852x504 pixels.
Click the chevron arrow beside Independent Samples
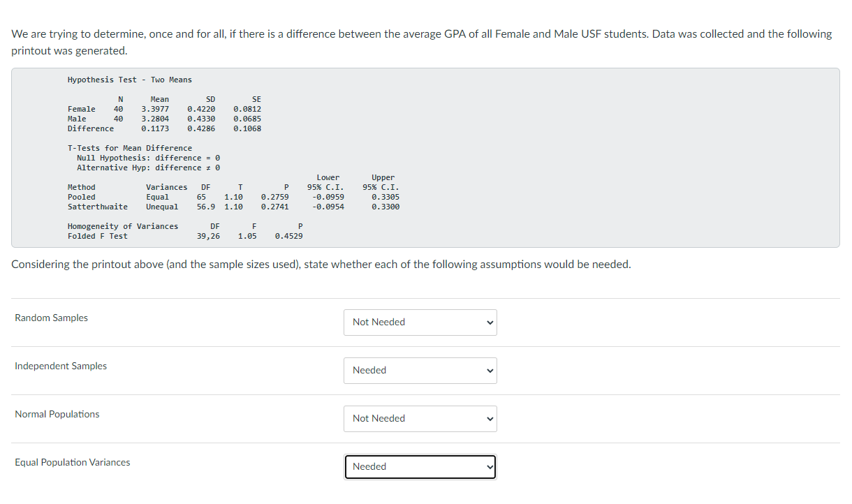490,371
